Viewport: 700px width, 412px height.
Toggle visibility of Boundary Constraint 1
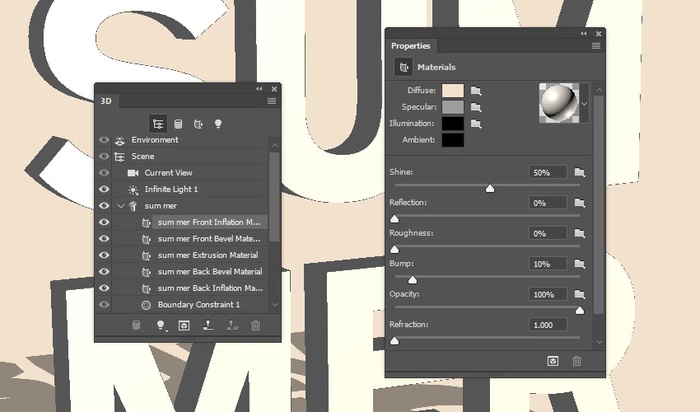pyautogui.click(x=104, y=305)
